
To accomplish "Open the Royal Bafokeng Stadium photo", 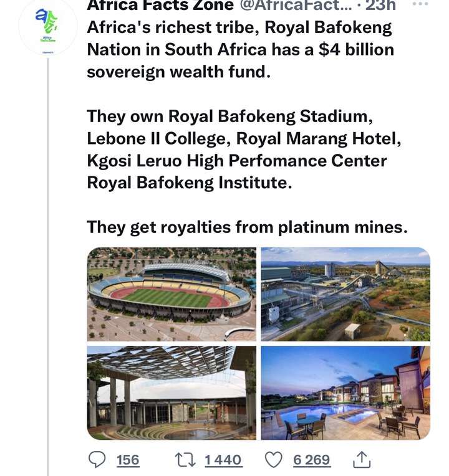I will point(171,294).
